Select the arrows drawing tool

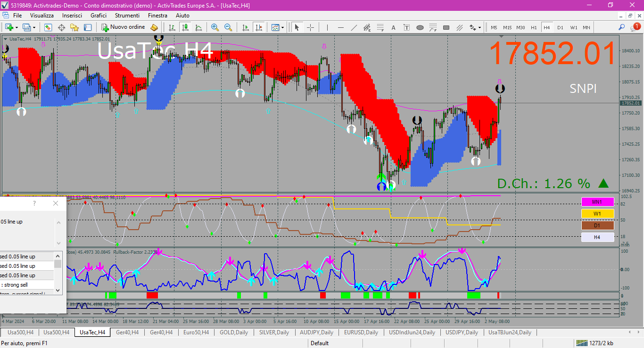[x=473, y=27]
